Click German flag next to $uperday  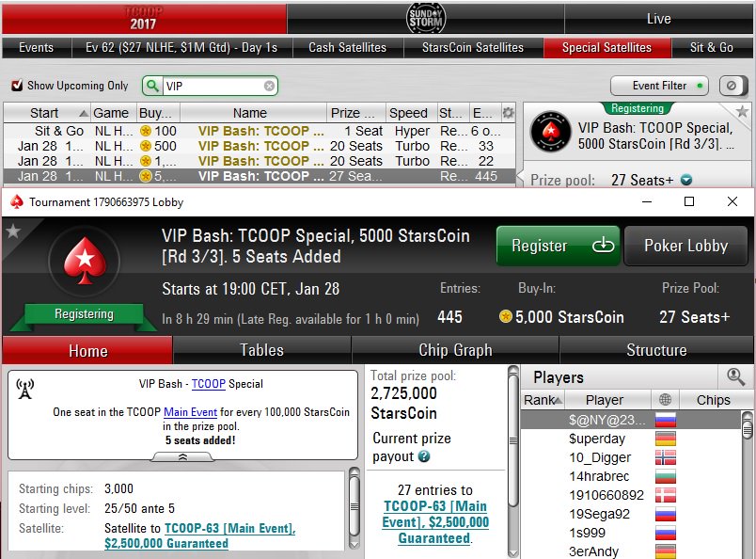pyautogui.click(x=666, y=439)
